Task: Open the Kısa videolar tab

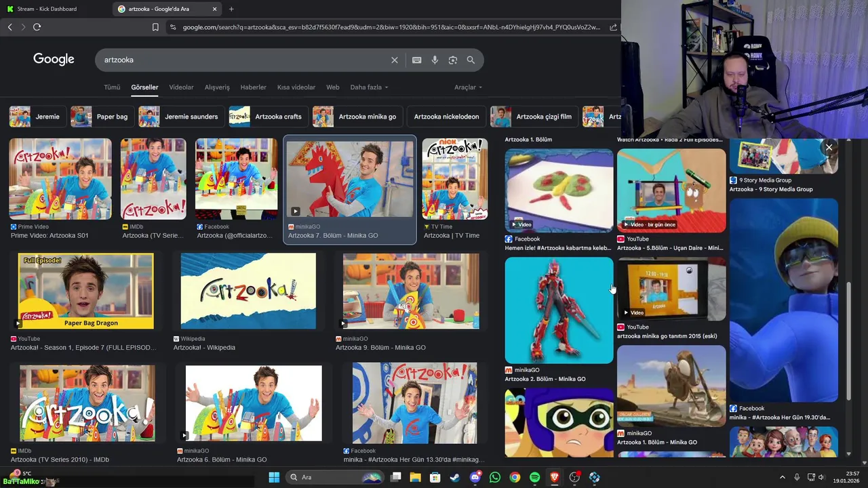Action: coord(296,87)
